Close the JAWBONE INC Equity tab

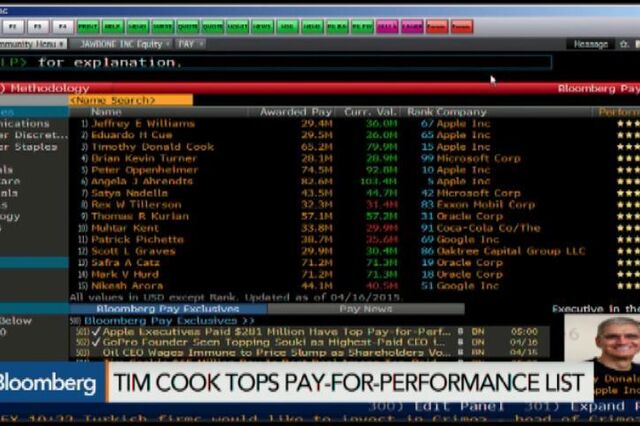coord(167,44)
